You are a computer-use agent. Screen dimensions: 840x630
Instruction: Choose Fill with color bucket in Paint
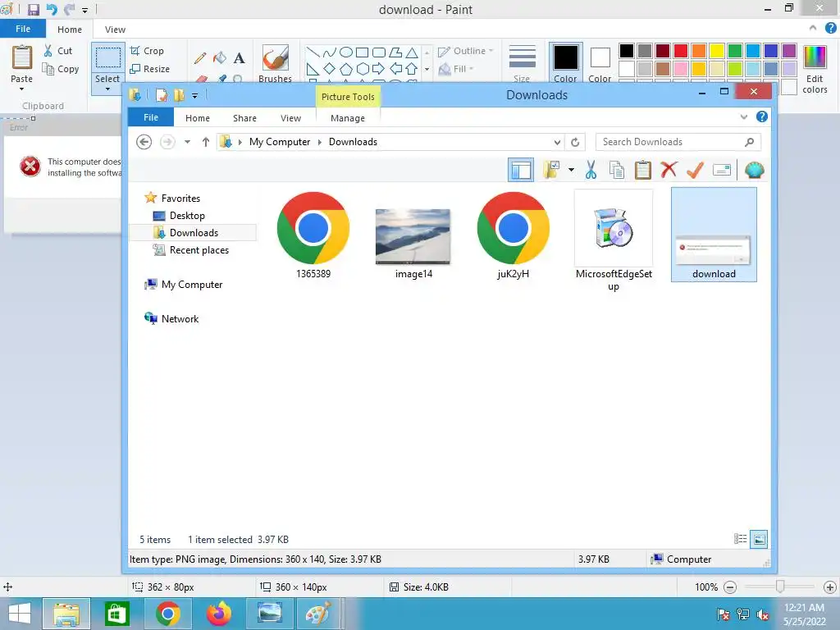click(220, 57)
